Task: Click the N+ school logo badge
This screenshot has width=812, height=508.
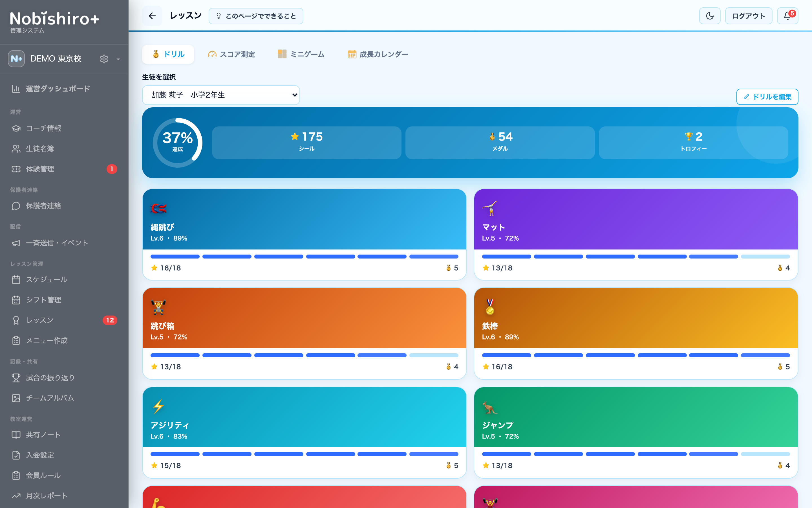Action: (16, 59)
